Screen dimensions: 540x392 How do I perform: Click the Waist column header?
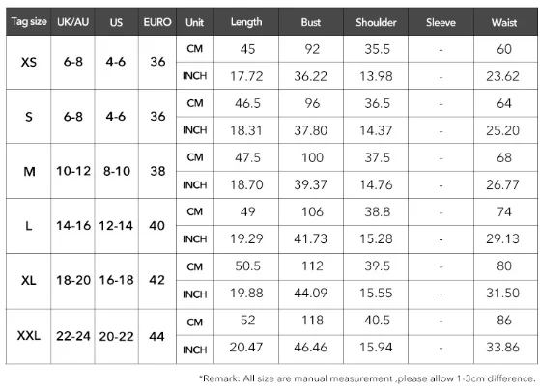(505, 22)
